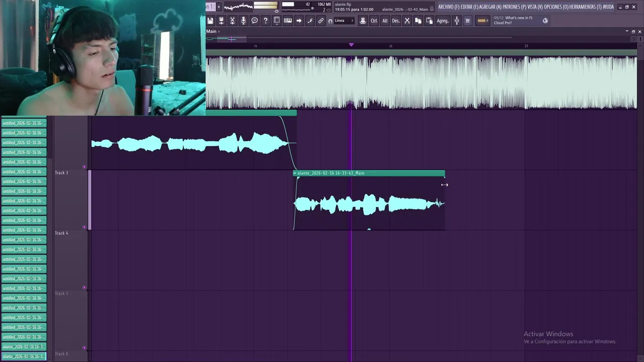
Task: Click the oscilloscope waveform display
Action: tap(238, 7)
